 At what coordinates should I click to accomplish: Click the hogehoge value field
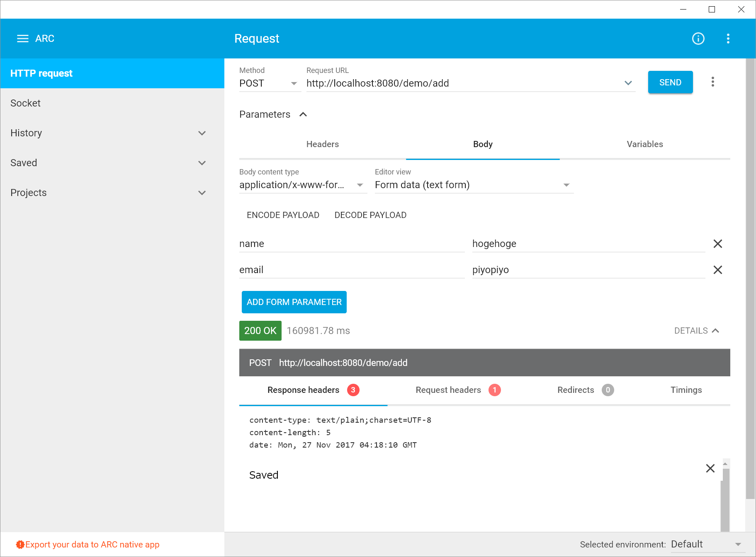tap(588, 244)
